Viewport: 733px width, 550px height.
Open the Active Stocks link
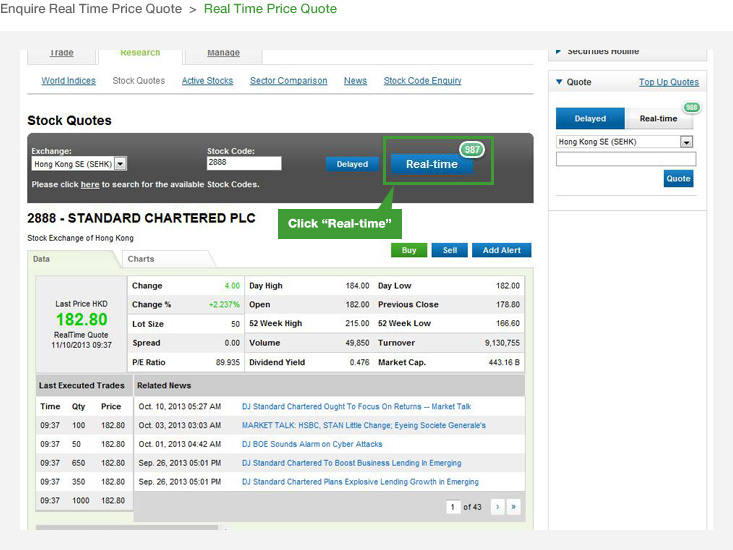207,80
